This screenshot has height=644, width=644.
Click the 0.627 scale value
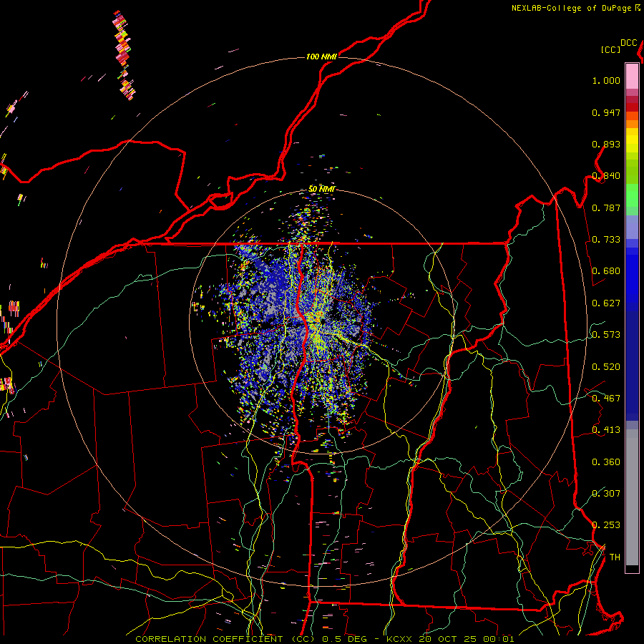[606, 303]
